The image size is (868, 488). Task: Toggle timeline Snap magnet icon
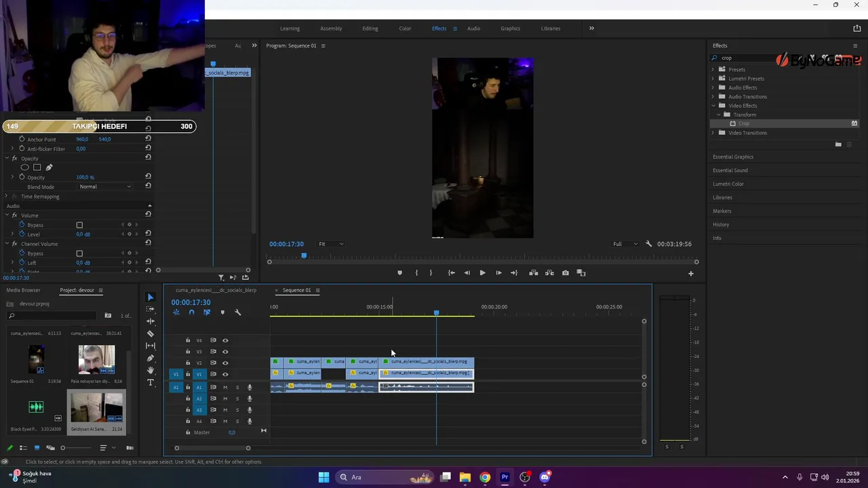(x=191, y=312)
